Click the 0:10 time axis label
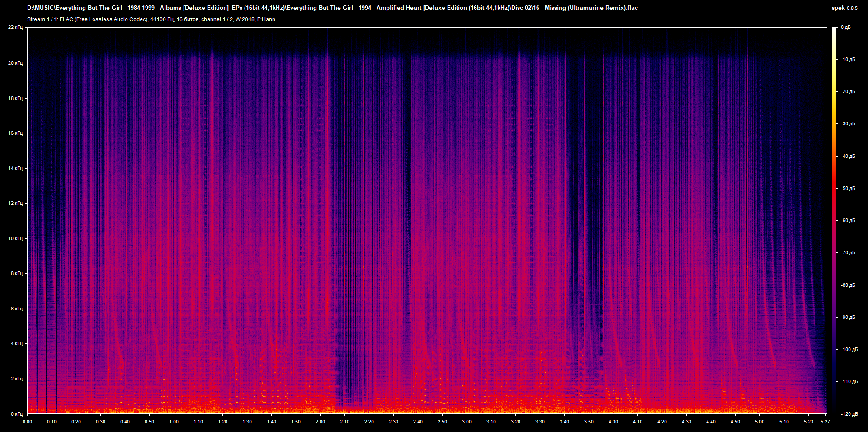Viewport: 868px width, 432px height. 52,422
